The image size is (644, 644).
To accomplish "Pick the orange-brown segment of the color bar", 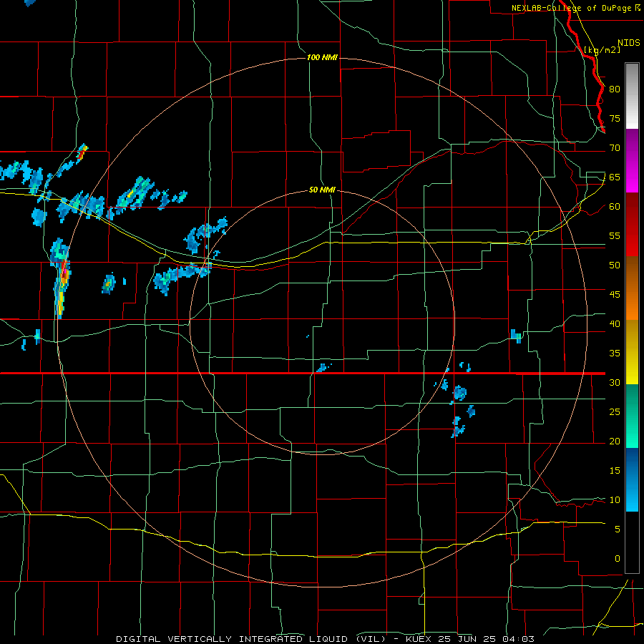I will click(x=632, y=288).
